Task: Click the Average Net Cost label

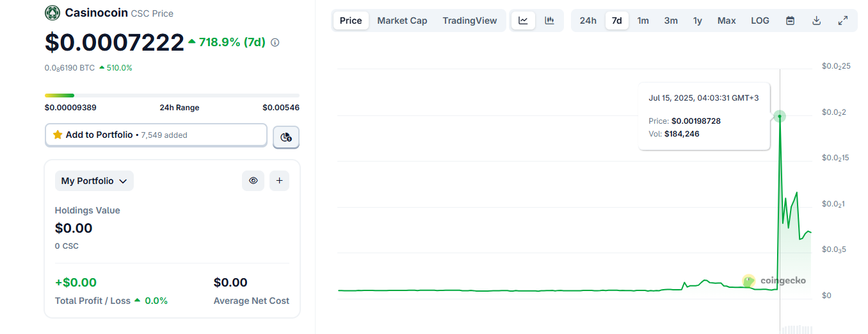Action: (252, 301)
